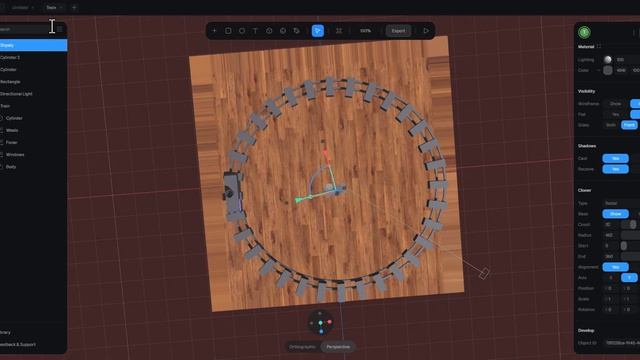640x360 pixels.
Task: Click the add object plus icon in the toolbar
Action: tap(214, 31)
